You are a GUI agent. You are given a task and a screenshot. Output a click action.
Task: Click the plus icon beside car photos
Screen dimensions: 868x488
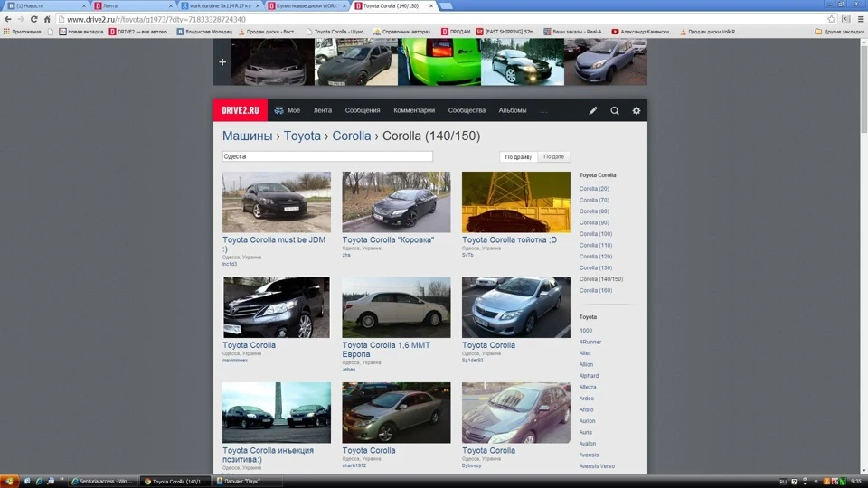[222, 62]
